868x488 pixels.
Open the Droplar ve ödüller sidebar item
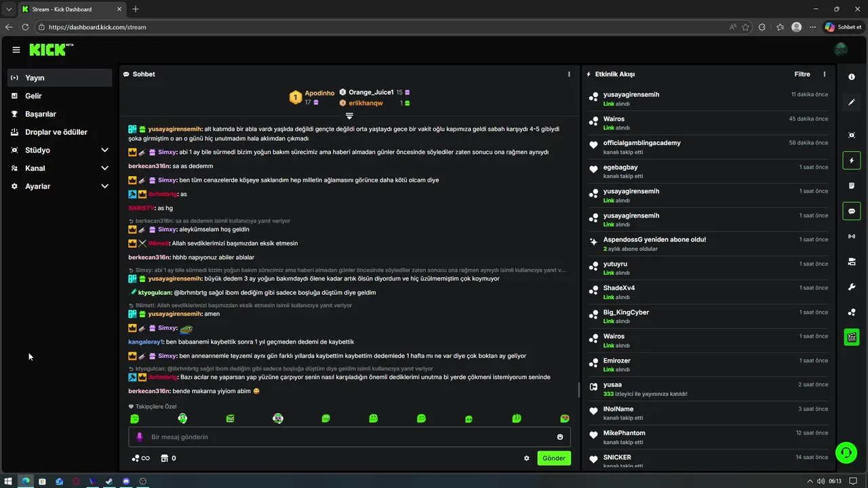(60, 132)
